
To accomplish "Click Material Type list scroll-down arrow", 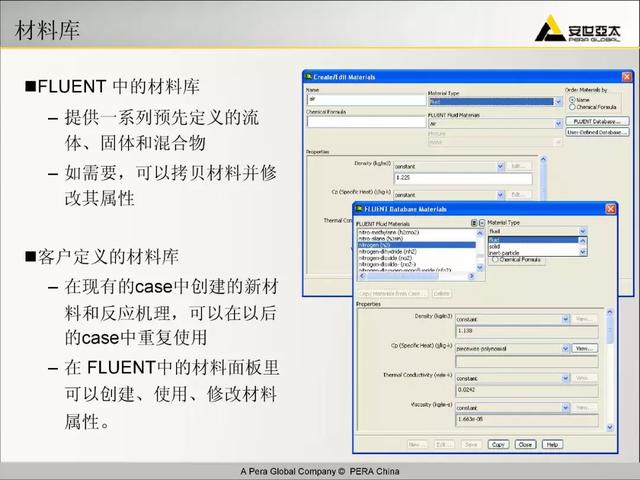I will [x=582, y=252].
